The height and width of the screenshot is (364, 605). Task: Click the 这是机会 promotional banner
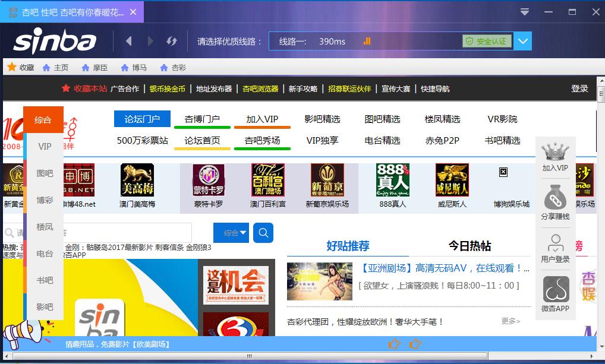(236, 286)
